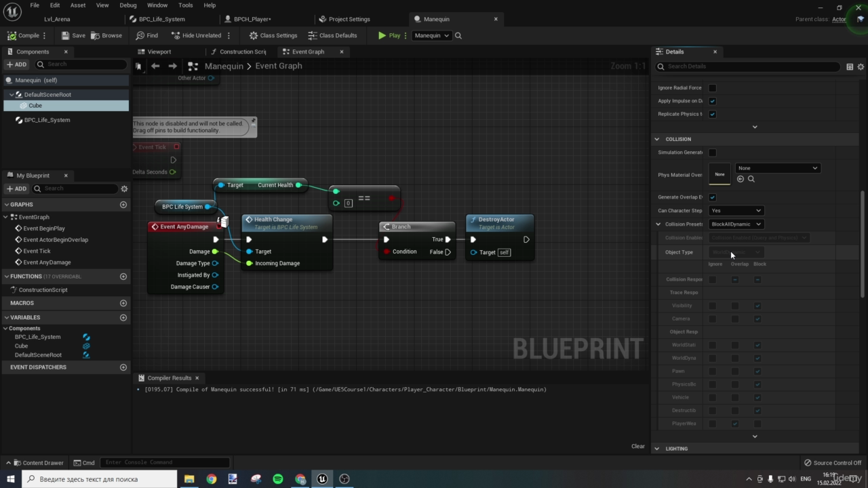Select BPC_Life_System in Components tree
The width and height of the screenshot is (868, 488).
coord(47,120)
